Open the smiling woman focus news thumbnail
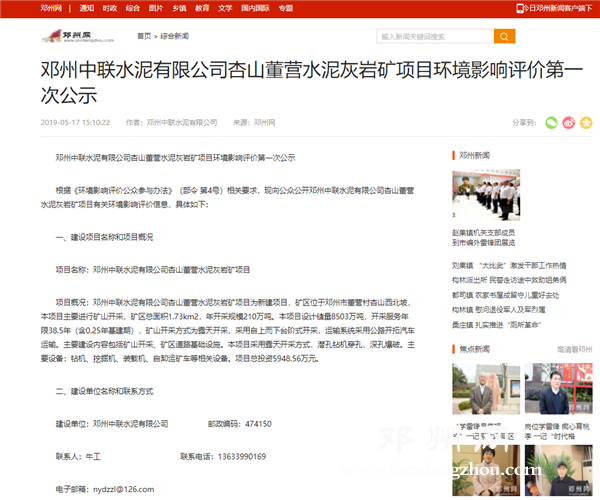Screen dimensions: 600x500 486,470
